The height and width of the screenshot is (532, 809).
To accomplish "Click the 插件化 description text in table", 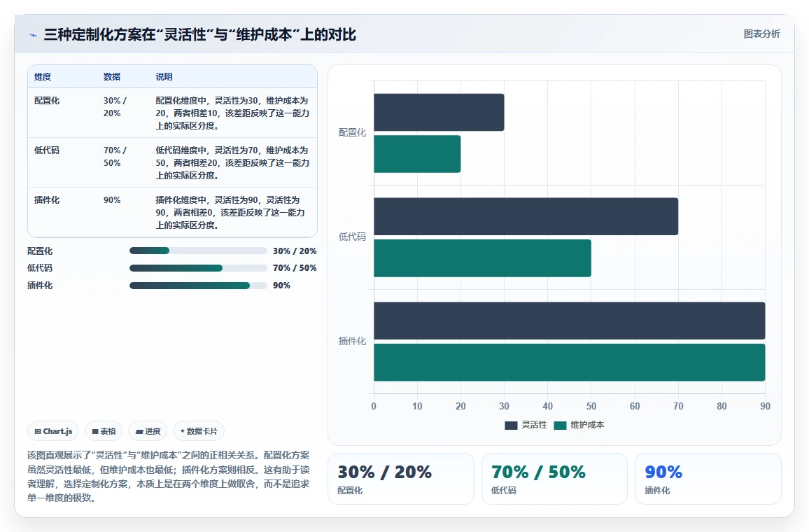I will click(x=231, y=212).
